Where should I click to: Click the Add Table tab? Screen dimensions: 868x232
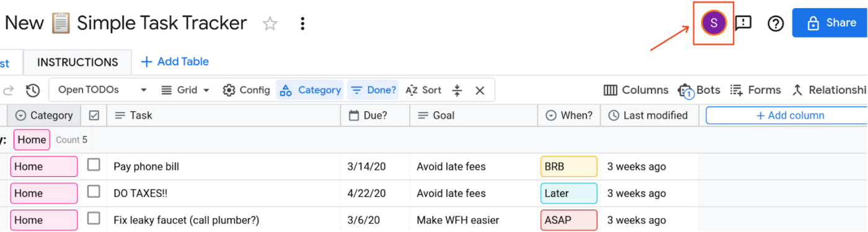[x=175, y=62]
